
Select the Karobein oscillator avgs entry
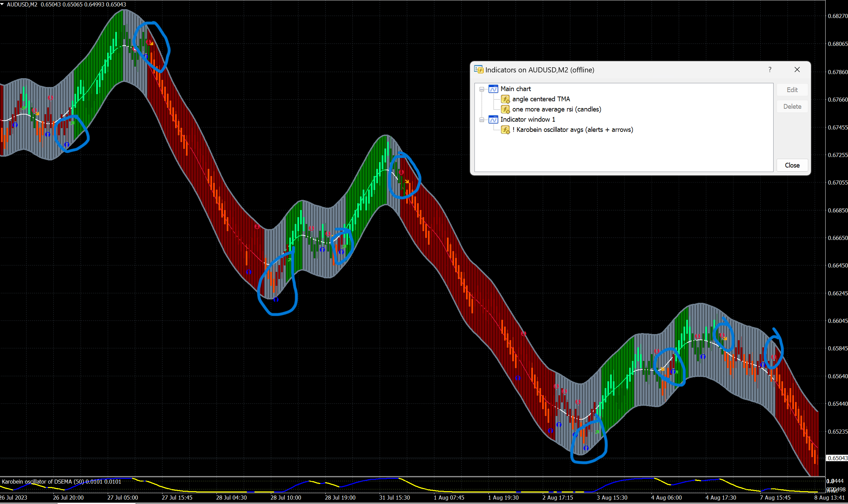(572, 130)
